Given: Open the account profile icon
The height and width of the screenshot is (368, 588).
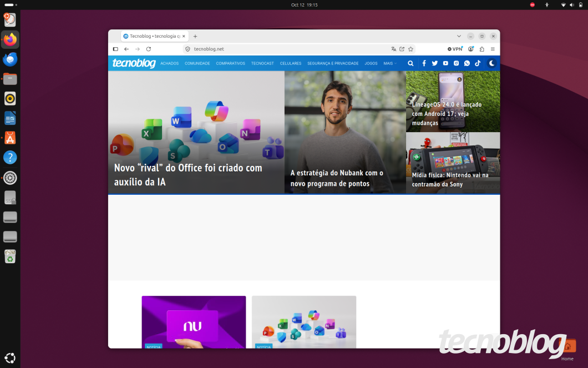Looking at the screenshot, I should (471, 49).
